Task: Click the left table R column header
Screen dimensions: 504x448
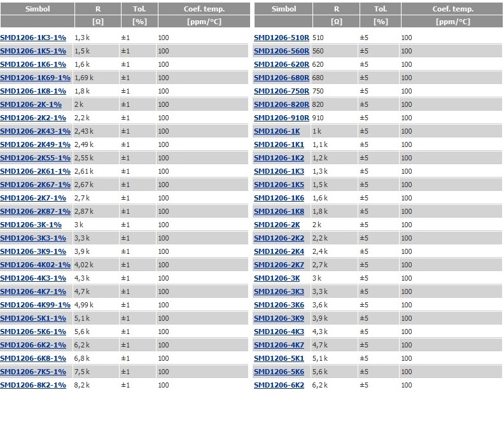Action: coord(97,10)
